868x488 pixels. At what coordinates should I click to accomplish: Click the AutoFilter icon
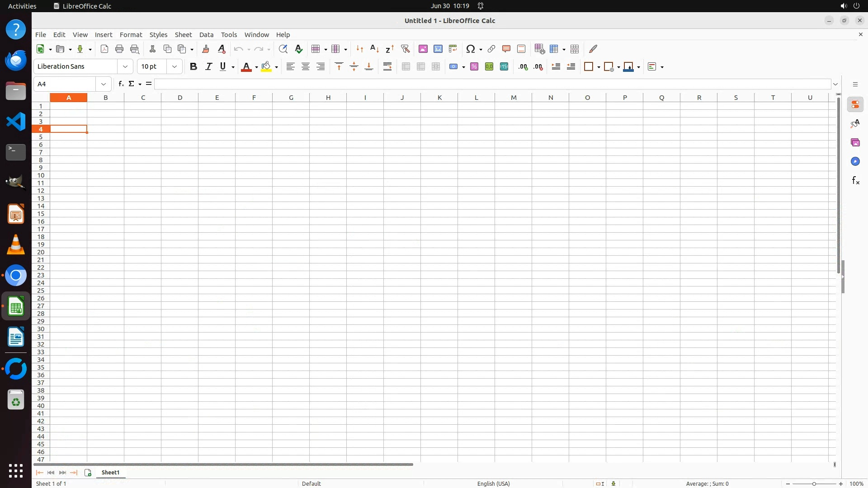click(405, 49)
